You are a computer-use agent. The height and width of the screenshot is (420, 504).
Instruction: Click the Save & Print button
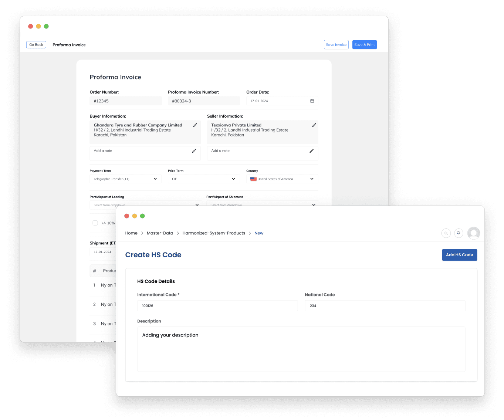click(x=364, y=44)
